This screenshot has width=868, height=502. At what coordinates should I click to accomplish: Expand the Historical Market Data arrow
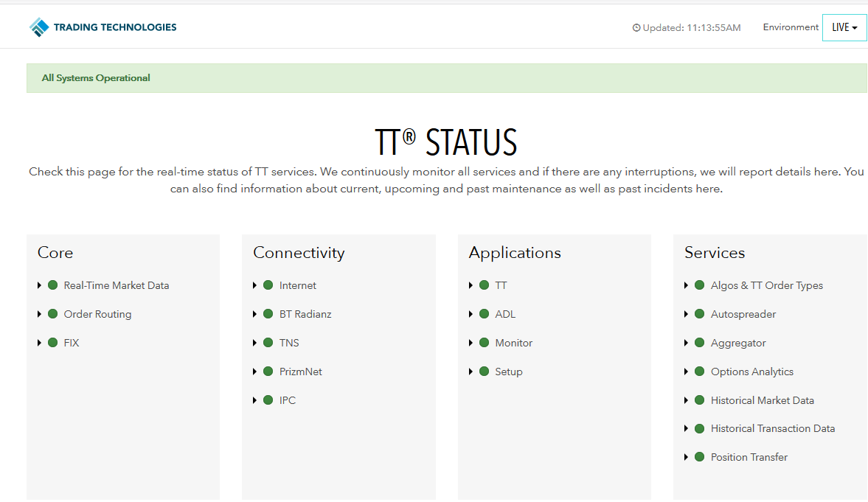686,400
